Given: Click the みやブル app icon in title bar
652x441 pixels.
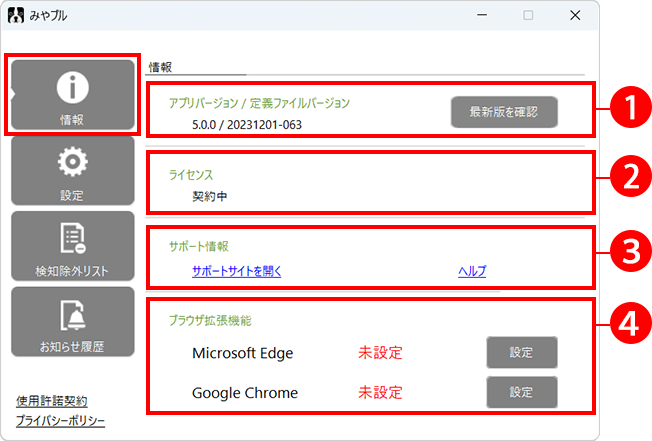Looking at the screenshot, I should (15, 16).
